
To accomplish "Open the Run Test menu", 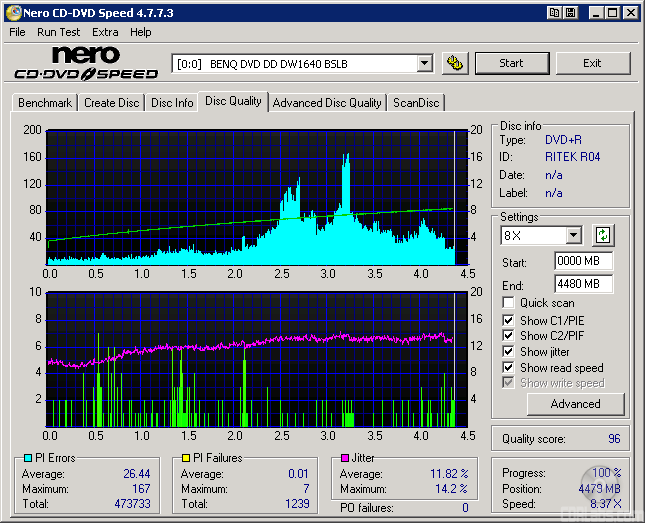I will pos(59,32).
